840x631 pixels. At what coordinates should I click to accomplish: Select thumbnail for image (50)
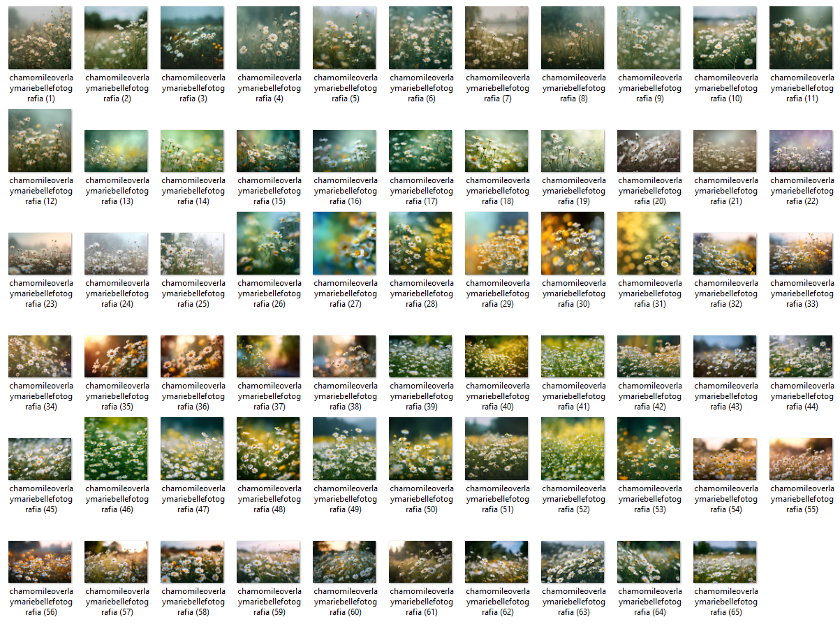coord(420,449)
